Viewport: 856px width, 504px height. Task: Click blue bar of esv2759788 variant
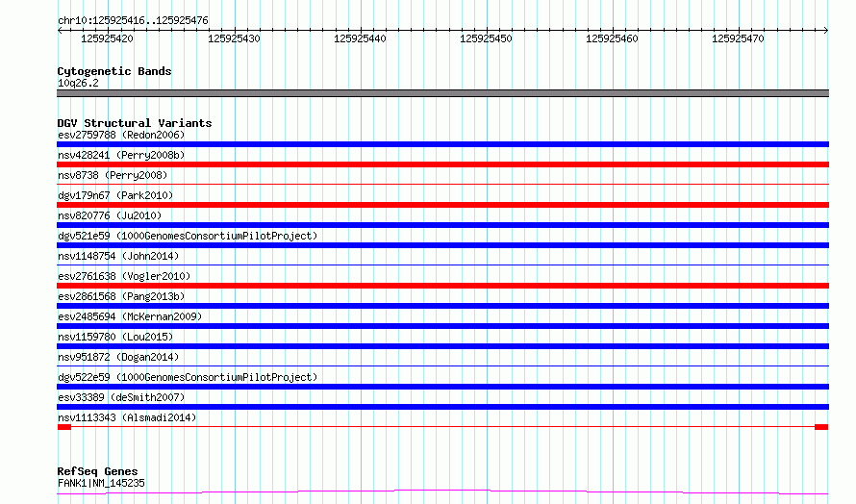442,144
